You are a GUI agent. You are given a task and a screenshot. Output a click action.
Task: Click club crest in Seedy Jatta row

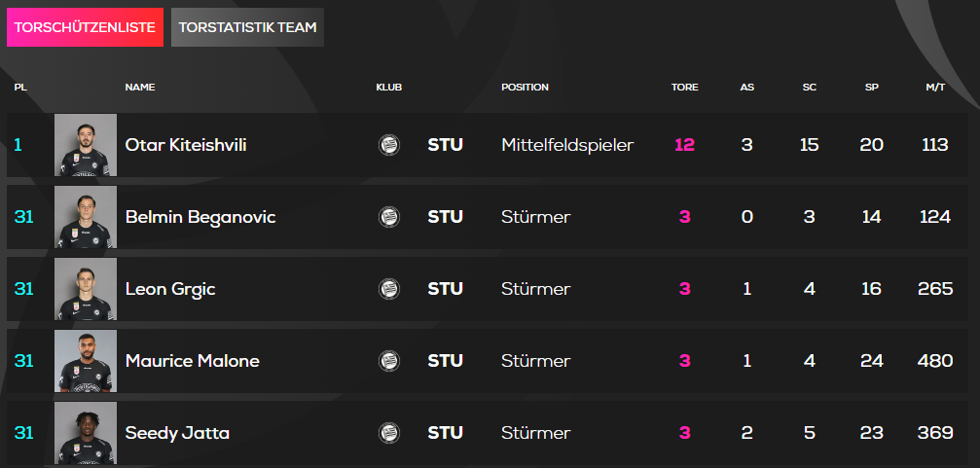coord(388,433)
